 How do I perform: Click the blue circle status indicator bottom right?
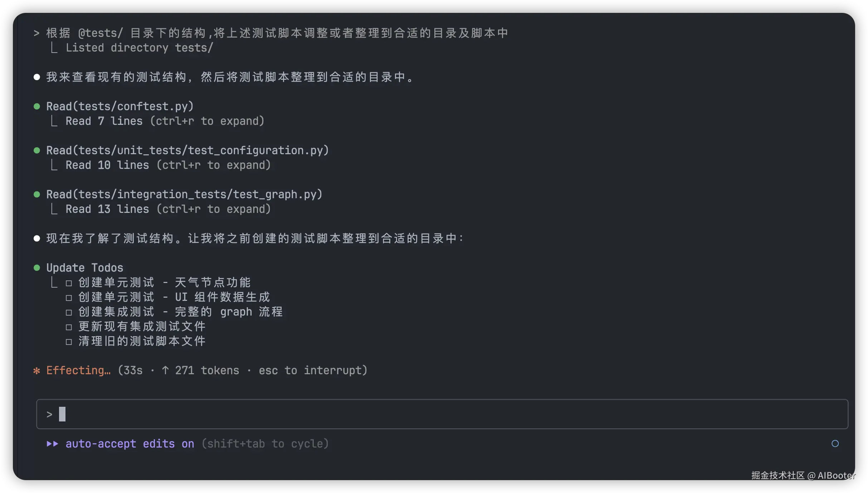coord(835,444)
